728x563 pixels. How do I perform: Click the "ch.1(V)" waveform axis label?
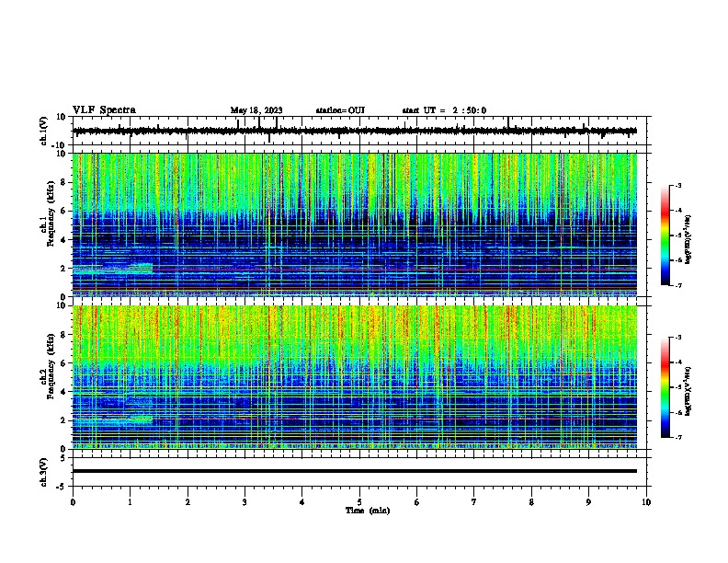coord(44,131)
